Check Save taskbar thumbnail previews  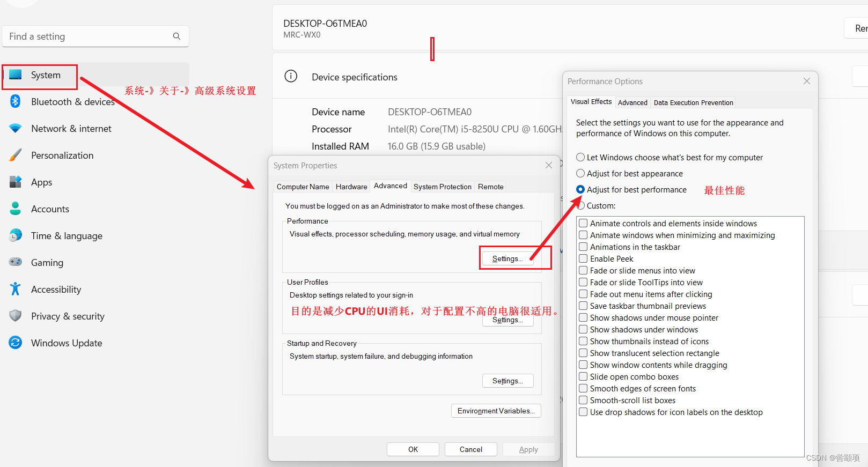(x=583, y=306)
